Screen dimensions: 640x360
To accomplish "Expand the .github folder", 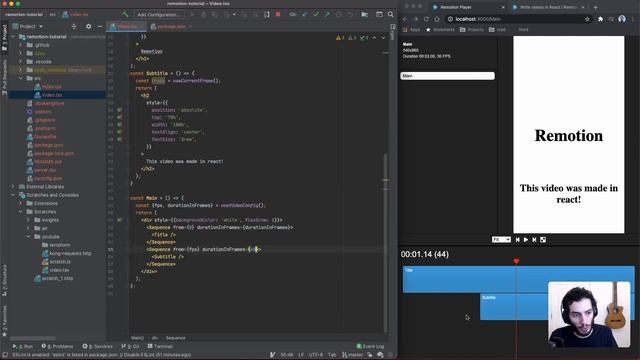I will point(21,45).
